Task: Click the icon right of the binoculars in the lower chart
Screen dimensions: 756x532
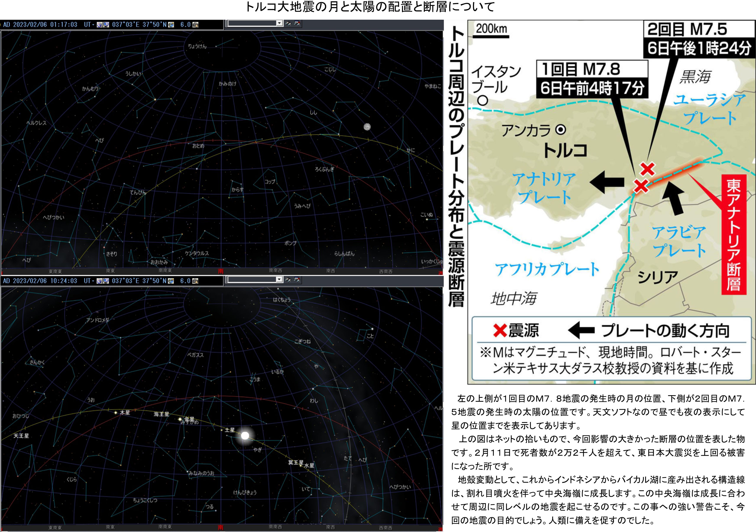Action: tap(297, 280)
